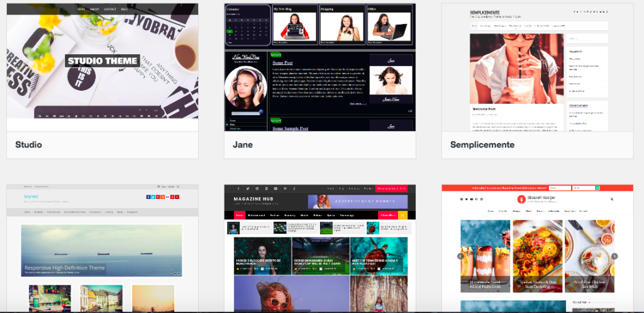
Task: Click the Facebook icon in Market theme header
Action: click(x=148, y=197)
